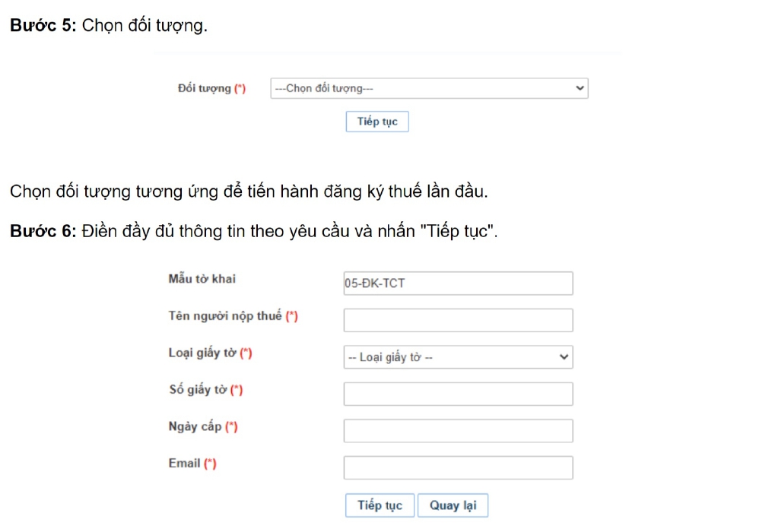Click the Loại giấy tờ field label
The width and height of the screenshot is (775, 532).
click(210, 353)
